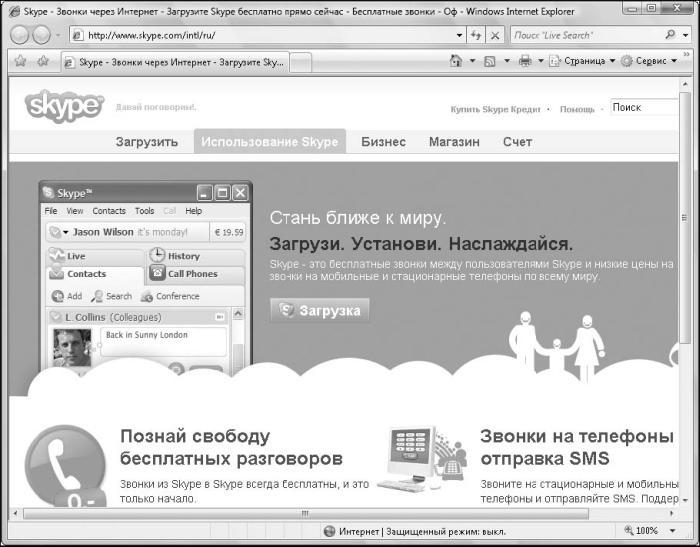This screenshot has width=700, height=547.
Task: Click the Refresh page icon
Action: pos(476,35)
